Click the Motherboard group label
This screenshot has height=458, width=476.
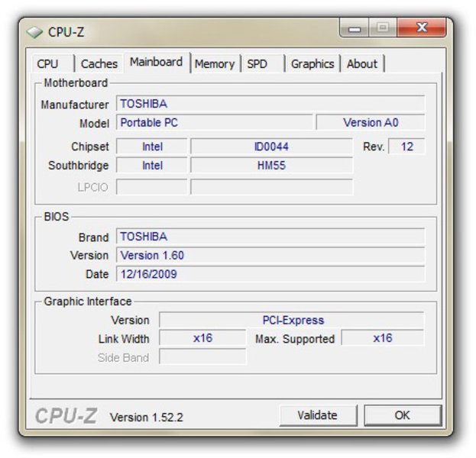[x=76, y=82]
